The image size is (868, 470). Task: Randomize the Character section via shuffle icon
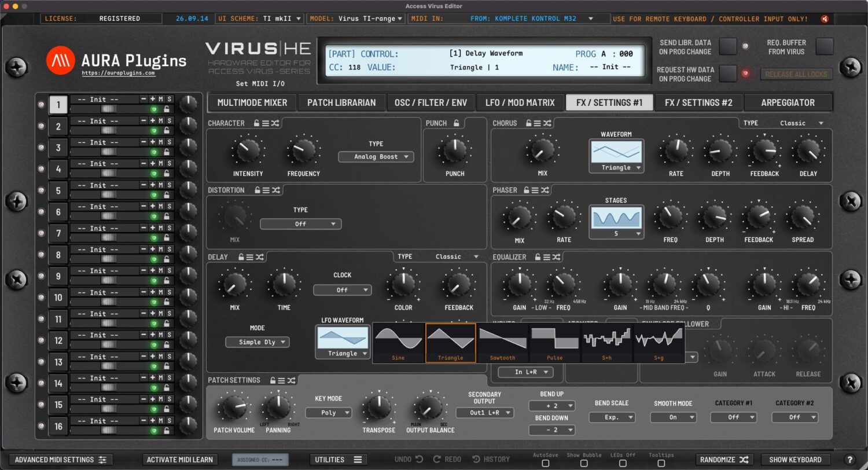coord(275,123)
